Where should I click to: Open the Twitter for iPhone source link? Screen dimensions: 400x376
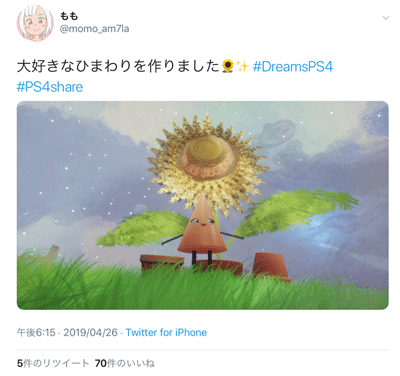[x=166, y=332]
